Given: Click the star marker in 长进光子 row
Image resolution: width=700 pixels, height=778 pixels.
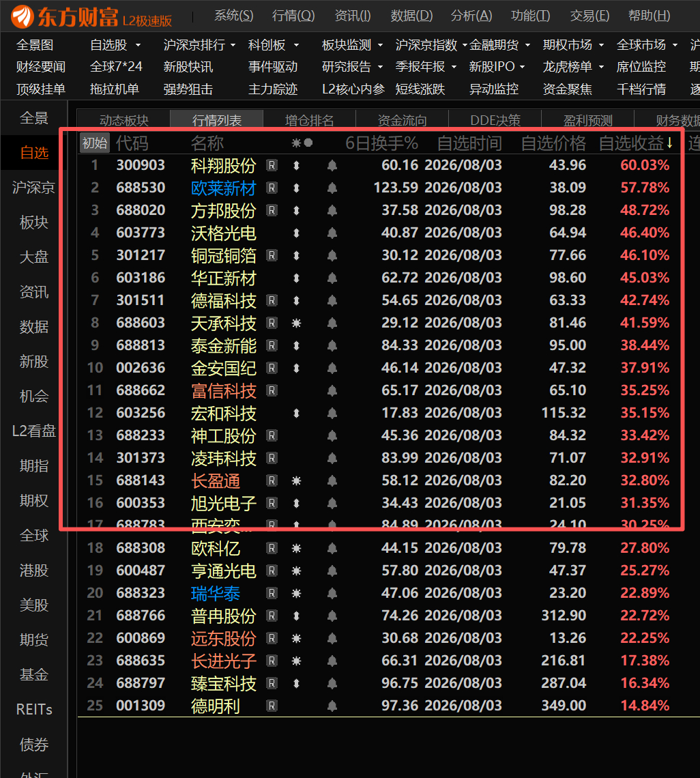Looking at the screenshot, I should 296,661.
